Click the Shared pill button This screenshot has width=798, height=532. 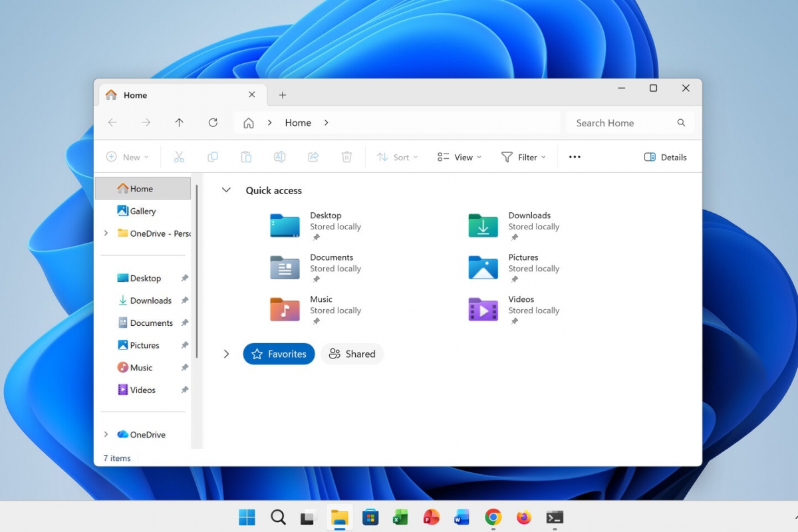click(x=352, y=354)
